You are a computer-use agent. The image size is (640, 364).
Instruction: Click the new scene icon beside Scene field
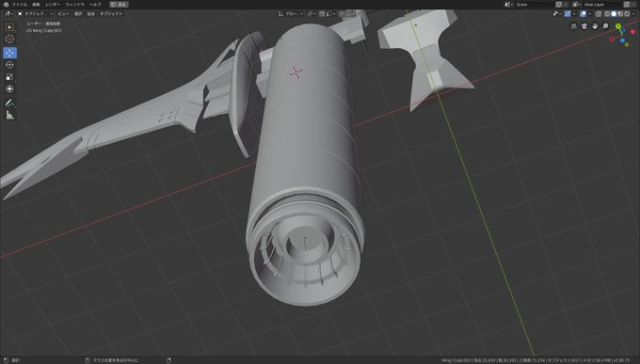(559, 5)
